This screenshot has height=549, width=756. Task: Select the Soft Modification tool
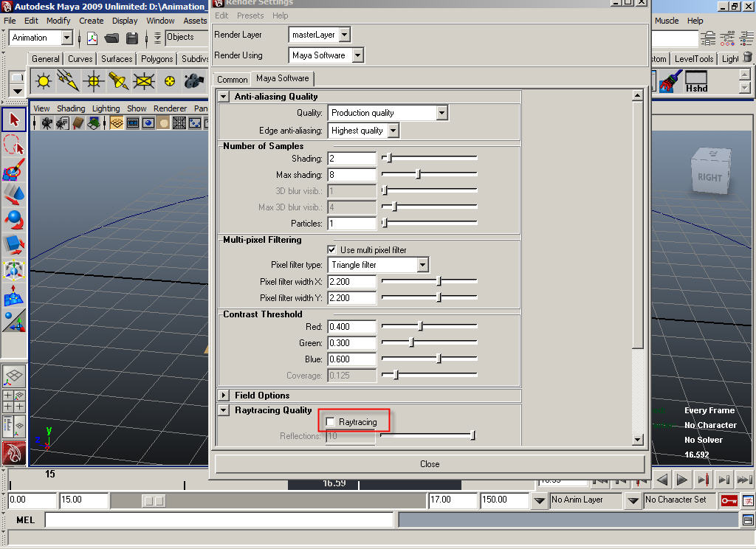(x=14, y=295)
